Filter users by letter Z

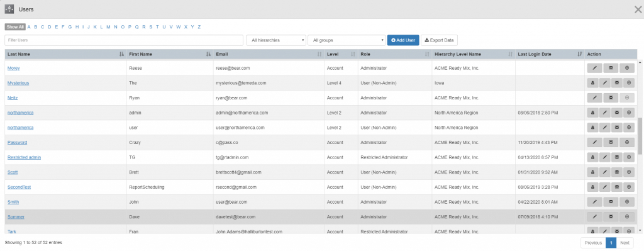[x=199, y=27]
